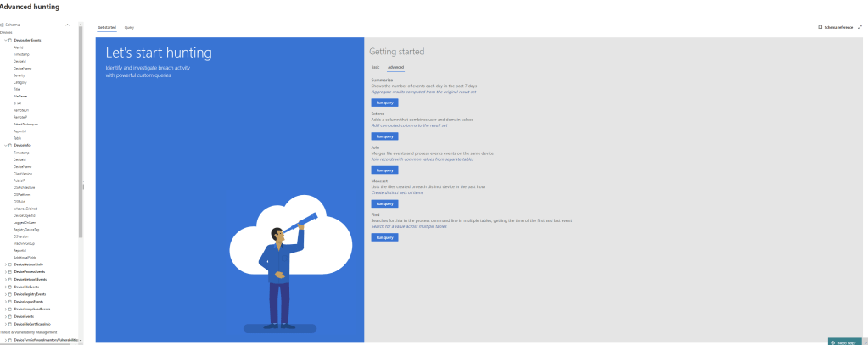Image resolution: width=868 pixels, height=345 pixels.
Task: Select the Basic tab under Getting started
Action: coord(375,66)
